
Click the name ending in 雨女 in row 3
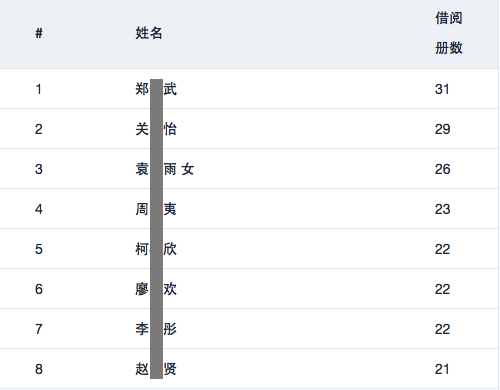tap(165, 169)
